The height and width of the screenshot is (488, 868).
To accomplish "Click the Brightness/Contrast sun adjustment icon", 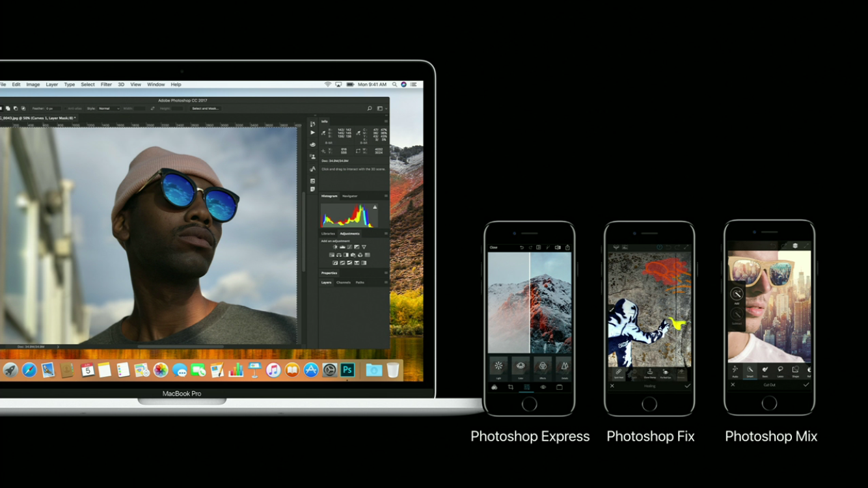I will [335, 247].
